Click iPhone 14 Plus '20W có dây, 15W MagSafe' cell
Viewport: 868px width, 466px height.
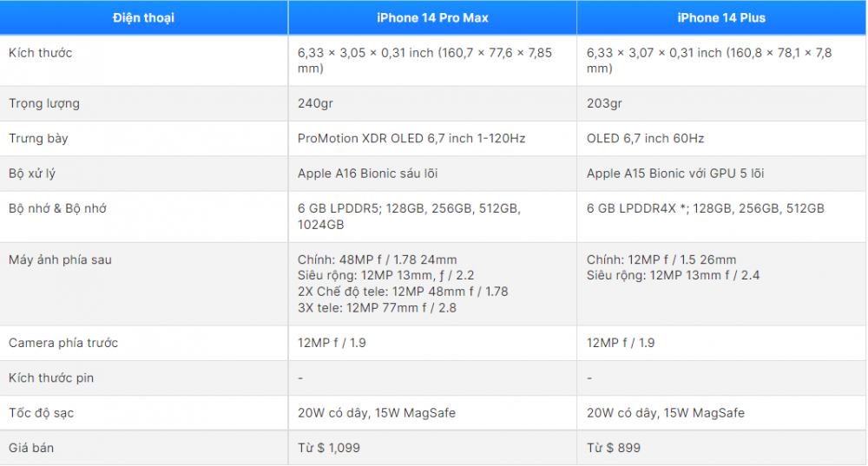pos(721,413)
